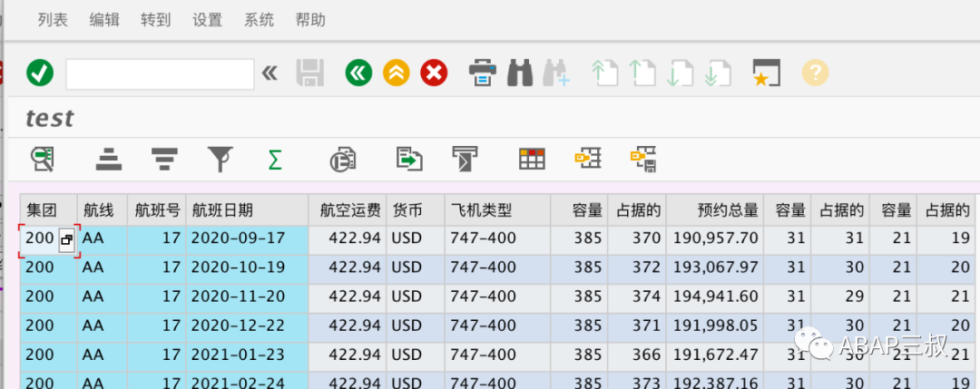This screenshot has height=389, width=980.
Task: Open the 列表 menu
Action: coord(53,20)
